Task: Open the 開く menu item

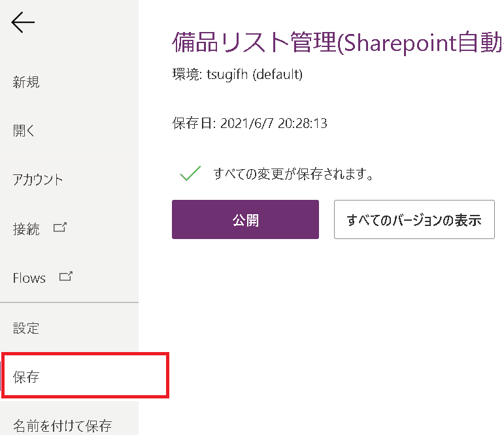Action: [24, 131]
